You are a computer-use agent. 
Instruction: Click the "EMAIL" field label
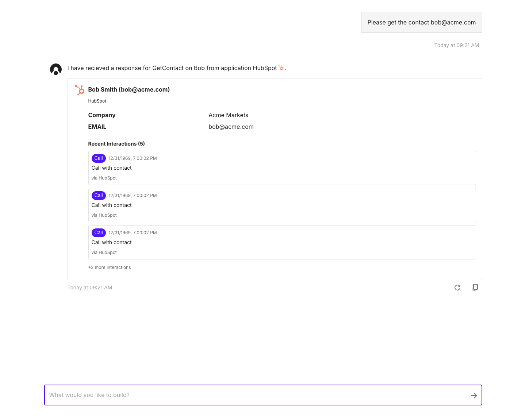(97, 127)
